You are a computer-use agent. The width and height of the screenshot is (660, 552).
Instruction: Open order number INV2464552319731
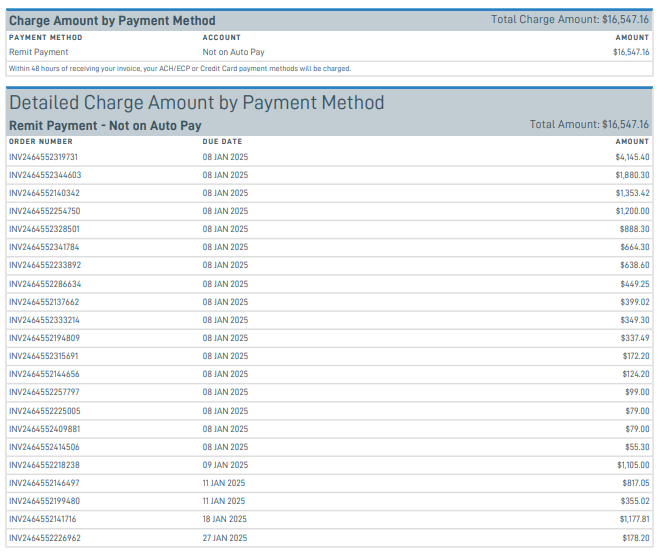point(43,157)
